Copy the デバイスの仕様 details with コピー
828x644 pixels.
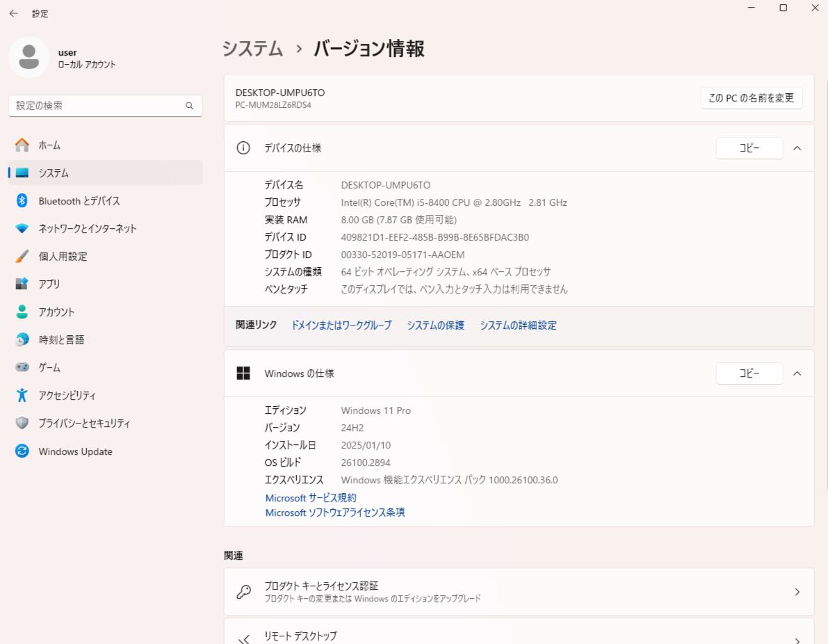point(749,148)
